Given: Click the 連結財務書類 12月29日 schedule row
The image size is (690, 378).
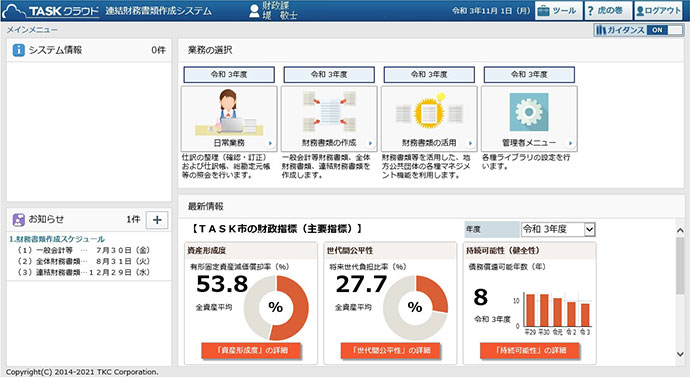Looking at the screenshot, I should click(x=83, y=272).
